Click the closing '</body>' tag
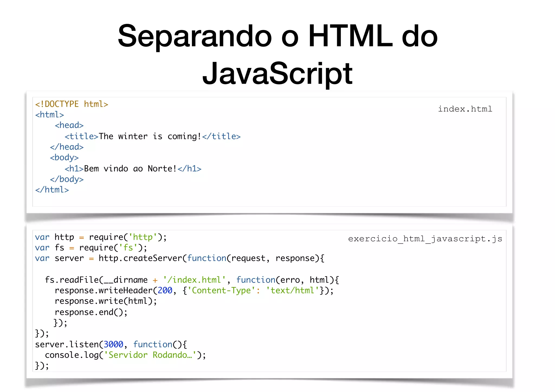555x392 pixels. click(67, 179)
